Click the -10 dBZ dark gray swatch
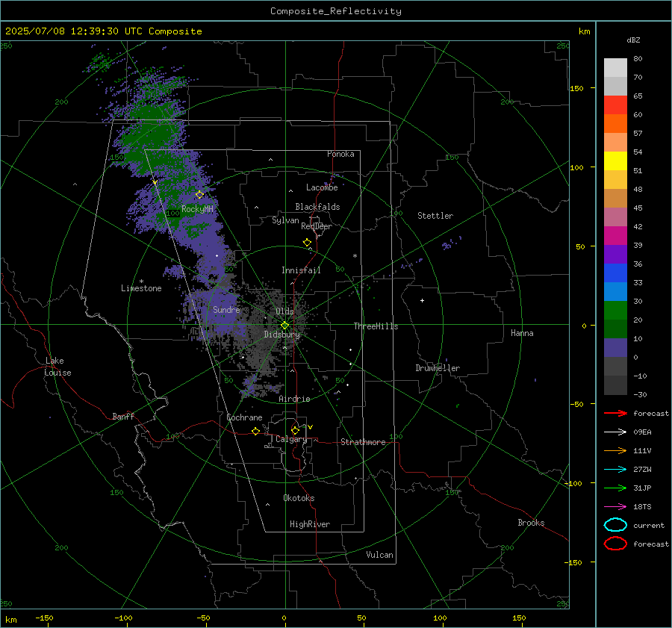672x628 pixels. click(x=615, y=385)
